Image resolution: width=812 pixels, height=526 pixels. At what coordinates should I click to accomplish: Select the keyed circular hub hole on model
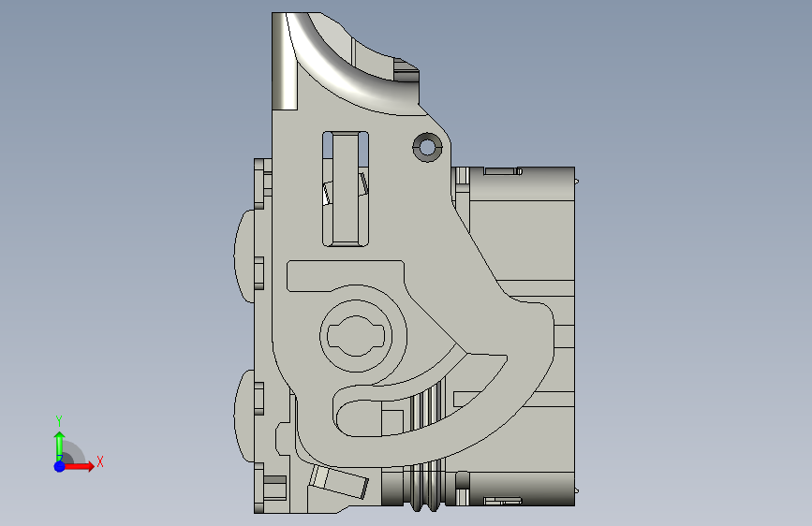click(356, 336)
